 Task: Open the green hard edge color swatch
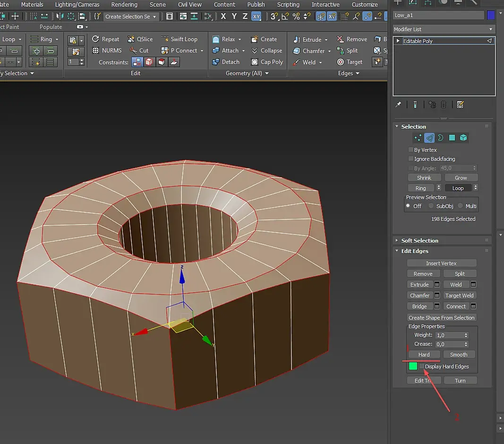pos(413,366)
